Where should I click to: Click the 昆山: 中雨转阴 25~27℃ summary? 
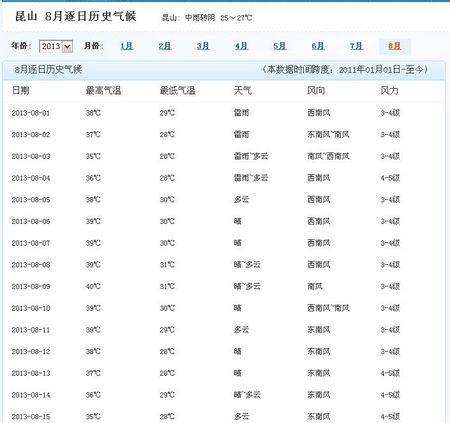[x=207, y=18]
